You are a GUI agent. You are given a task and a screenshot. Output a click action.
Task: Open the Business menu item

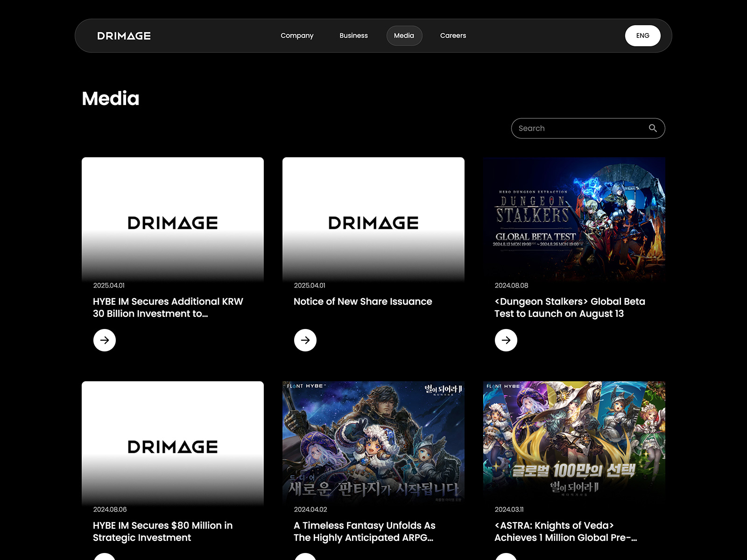pos(353,35)
